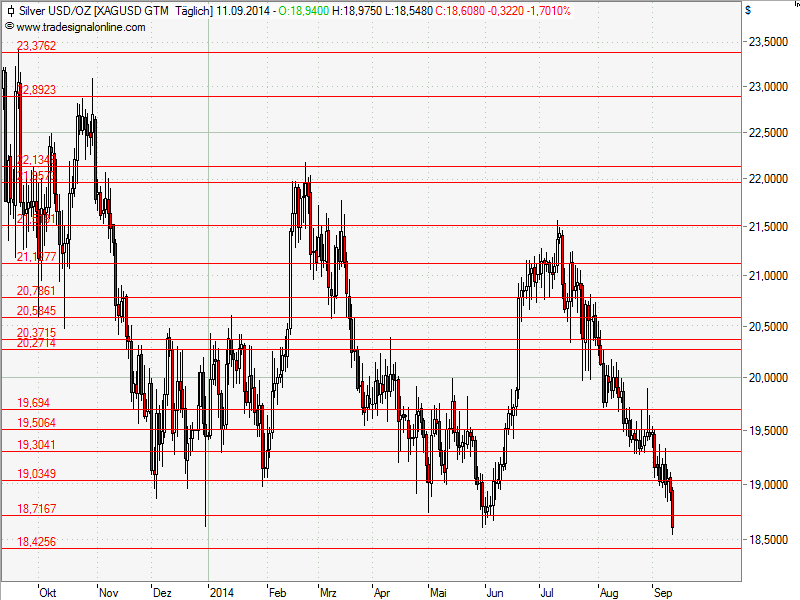The height and width of the screenshot is (600, 800).
Task: Click the chart symbol icon in title bar
Action: [10, 11]
